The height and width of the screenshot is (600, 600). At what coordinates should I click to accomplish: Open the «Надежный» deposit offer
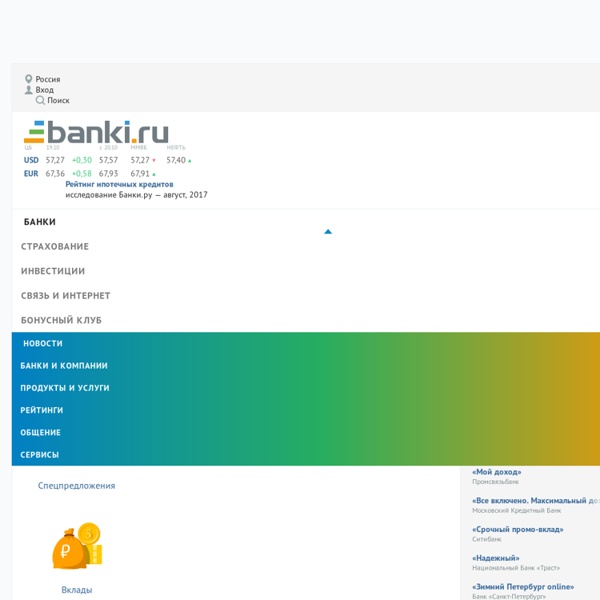tap(496, 558)
